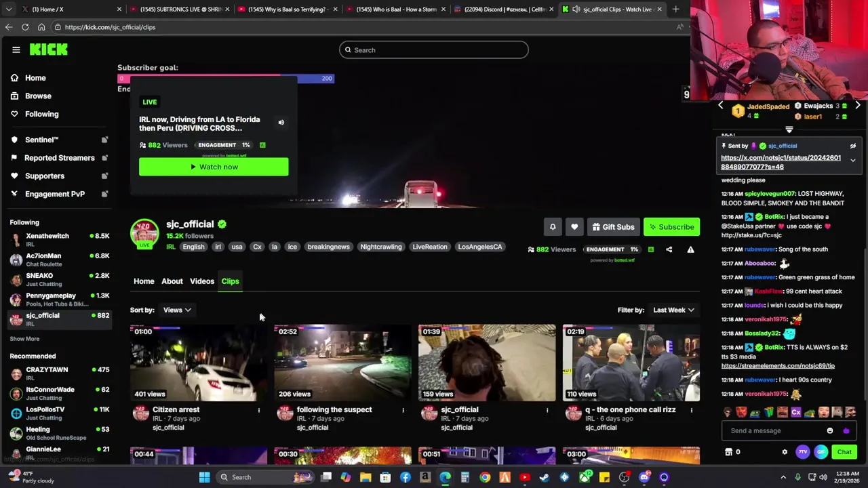The height and width of the screenshot is (488, 868).
Task: Expand the pinned message chevron
Action: (x=853, y=161)
